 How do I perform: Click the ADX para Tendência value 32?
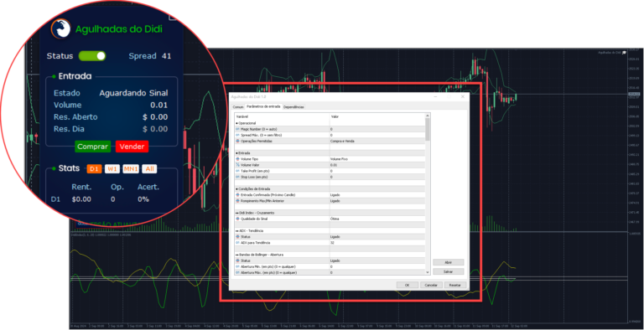tap(377, 243)
